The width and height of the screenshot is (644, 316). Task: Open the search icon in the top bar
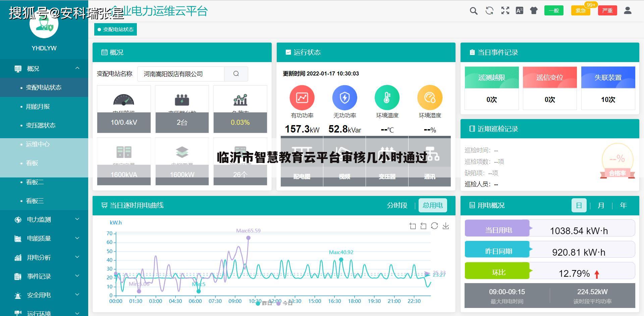(473, 10)
